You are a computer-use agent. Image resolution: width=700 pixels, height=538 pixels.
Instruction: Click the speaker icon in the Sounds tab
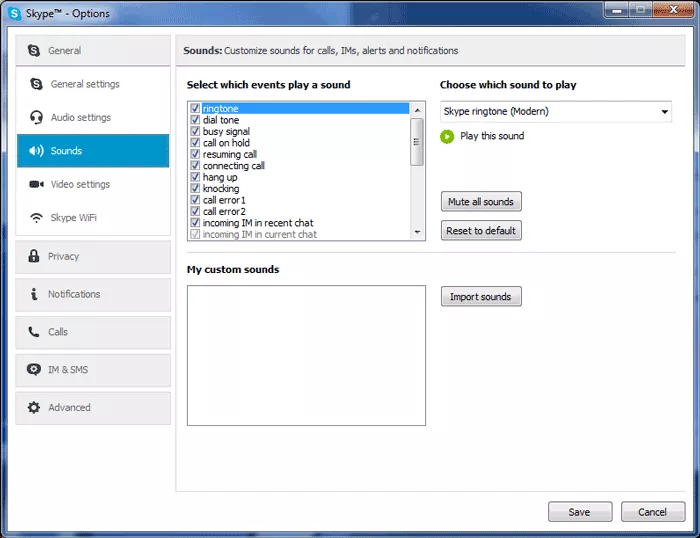(36, 151)
